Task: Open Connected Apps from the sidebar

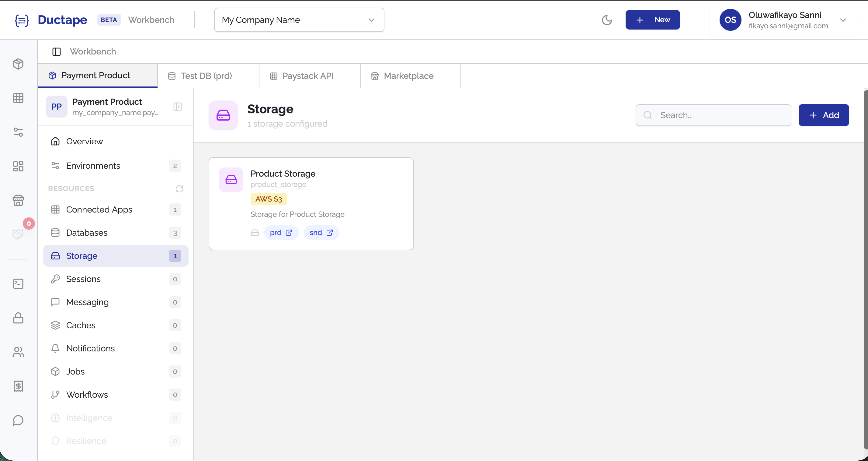Action: pyautogui.click(x=99, y=209)
